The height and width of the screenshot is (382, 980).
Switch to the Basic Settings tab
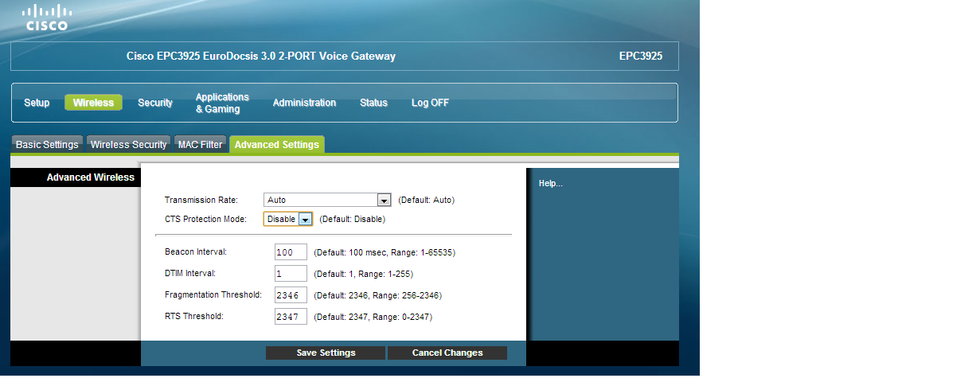(x=48, y=145)
